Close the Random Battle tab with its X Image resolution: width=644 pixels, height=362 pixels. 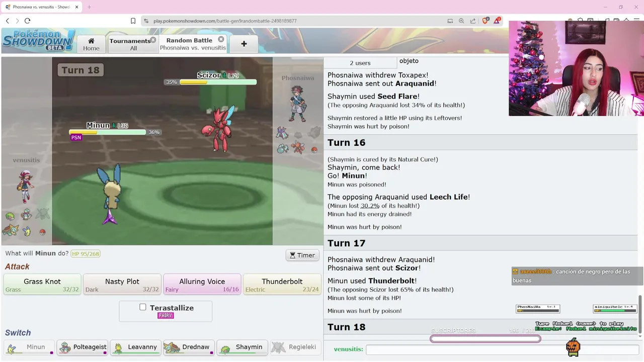(x=221, y=39)
